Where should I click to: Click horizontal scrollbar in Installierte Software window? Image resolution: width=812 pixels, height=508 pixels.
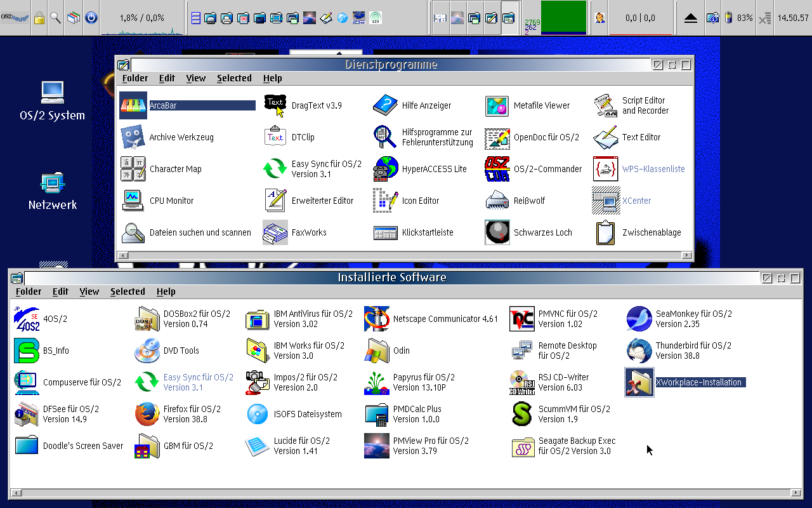pos(406,493)
